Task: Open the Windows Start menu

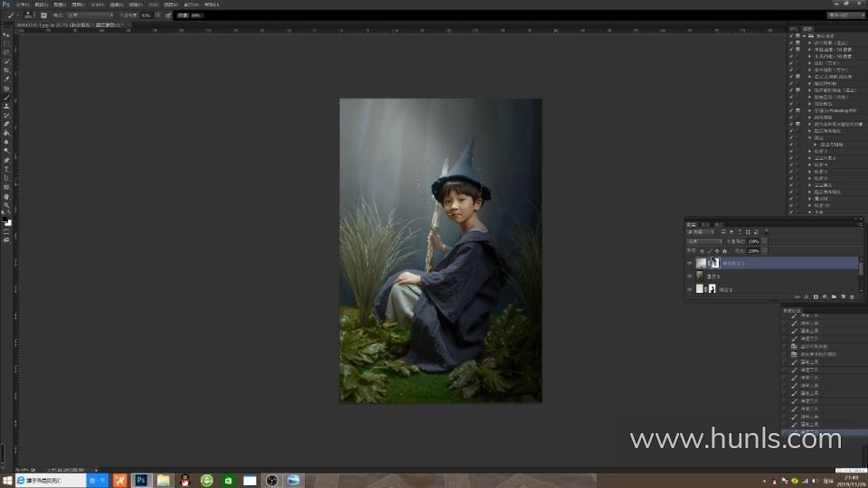Action: [7, 481]
